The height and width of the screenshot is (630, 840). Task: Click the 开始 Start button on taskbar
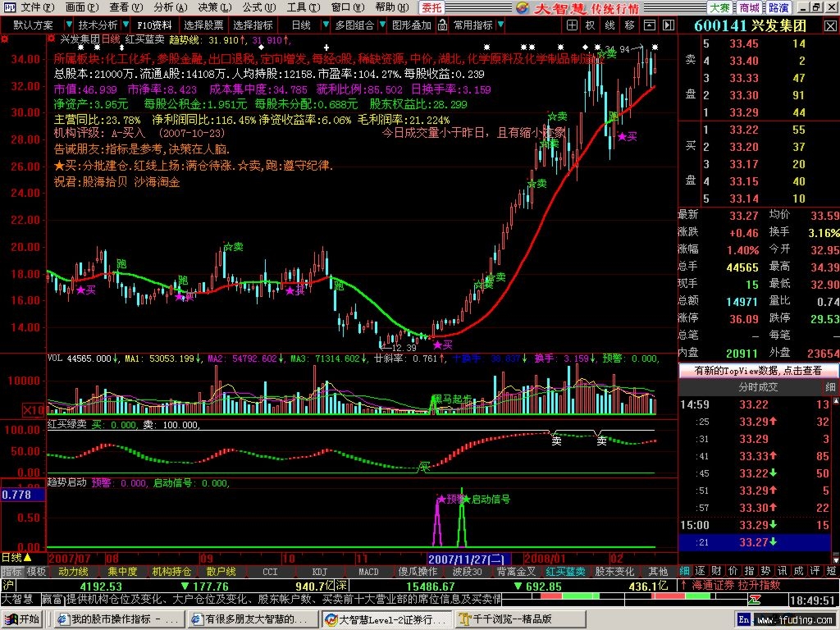pos(22,619)
